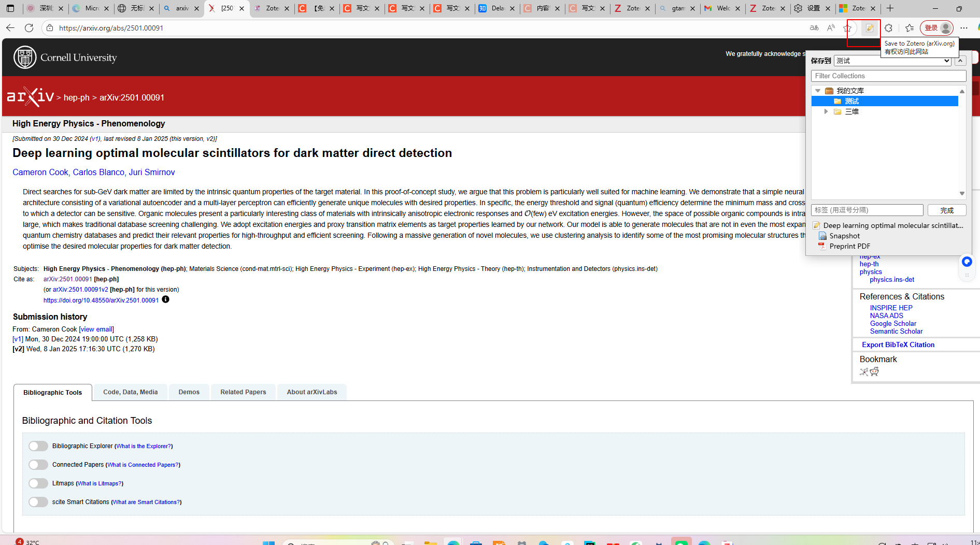Toggle the Connected Papers switch
Viewport: 980px width, 545px height.
coord(38,465)
